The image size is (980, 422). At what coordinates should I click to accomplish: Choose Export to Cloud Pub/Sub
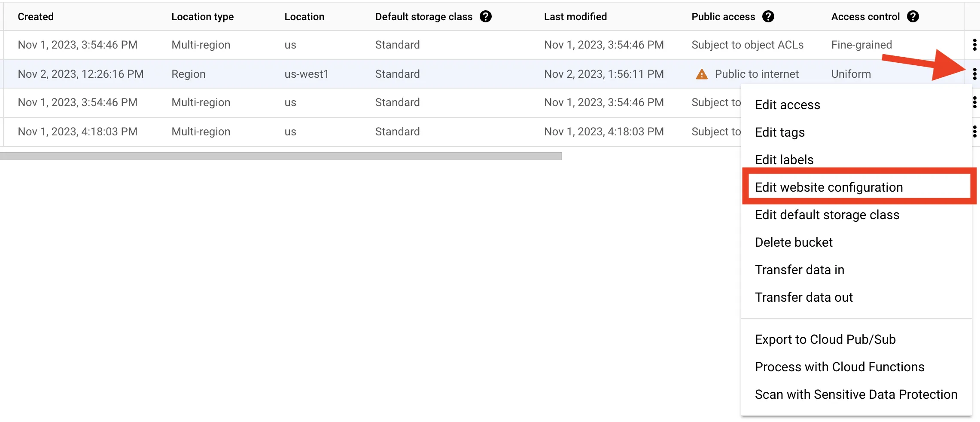[825, 339]
